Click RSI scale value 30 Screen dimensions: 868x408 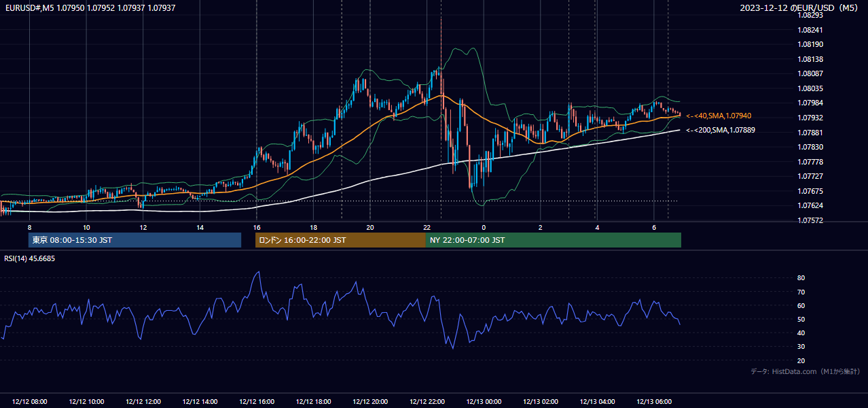(801, 347)
